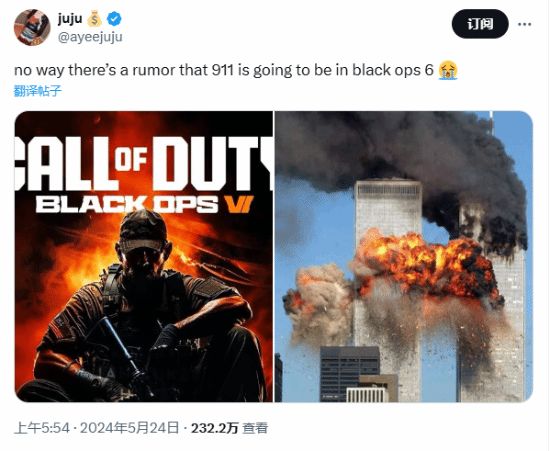The image size is (550, 451).
Task: Open the @ayeejuju handle link
Action: point(90,37)
